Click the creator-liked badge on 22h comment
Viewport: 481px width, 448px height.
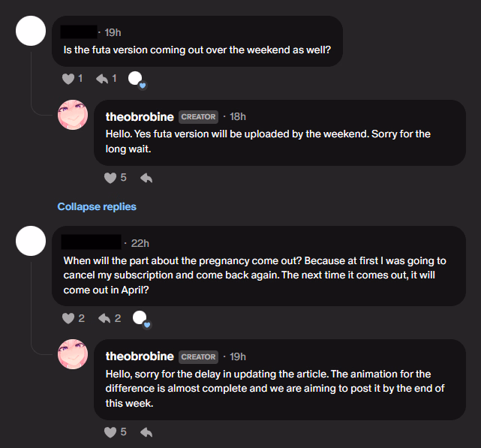tap(140, 319)
